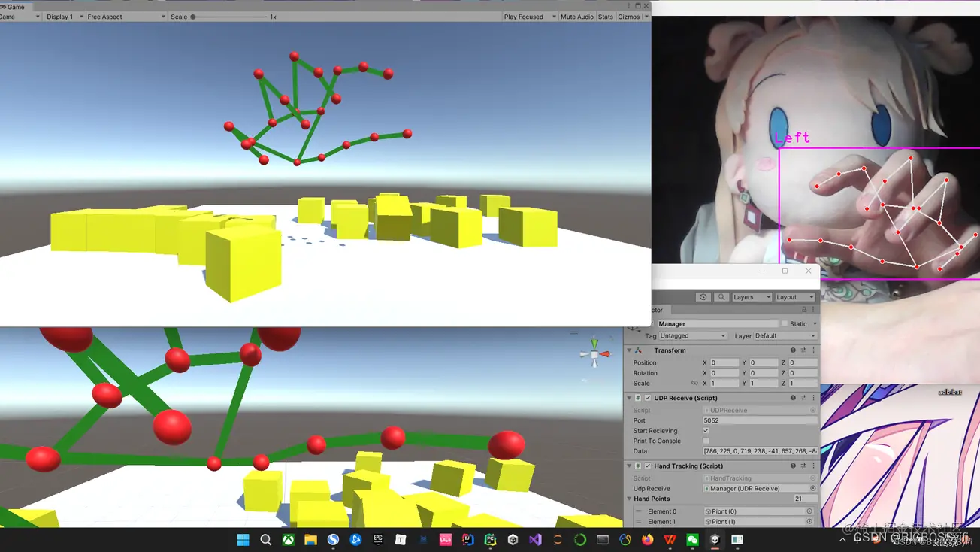The height and width of the screenshot is (552, 980).
Task: Open the Manager object name field
Action: [717, 324]
